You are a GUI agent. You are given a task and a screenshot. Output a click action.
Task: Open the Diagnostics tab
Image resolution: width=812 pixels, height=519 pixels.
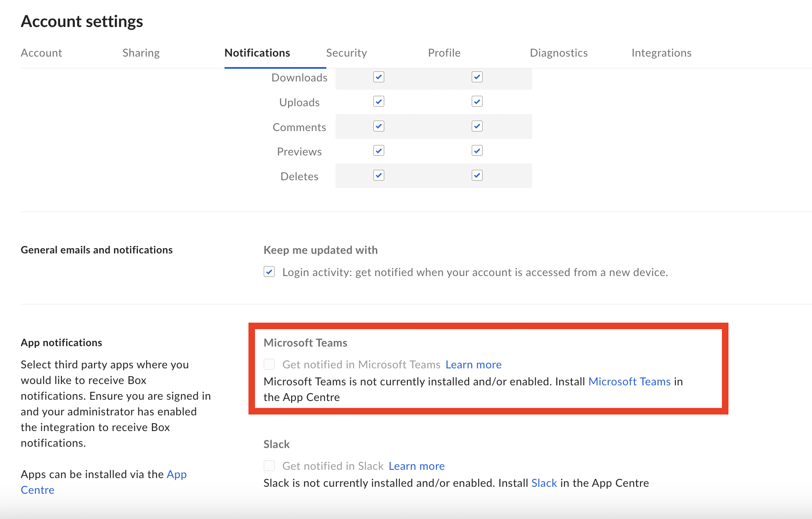tap(558, 53)
